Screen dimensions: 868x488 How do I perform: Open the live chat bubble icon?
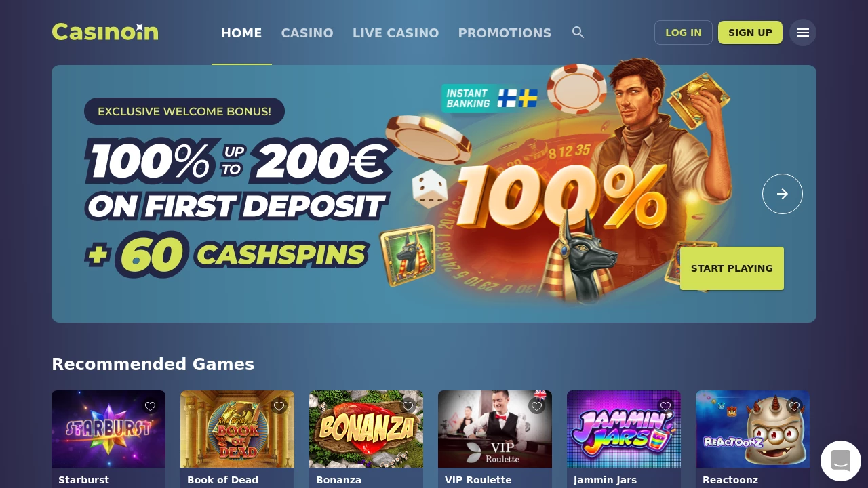pos(841,461)
